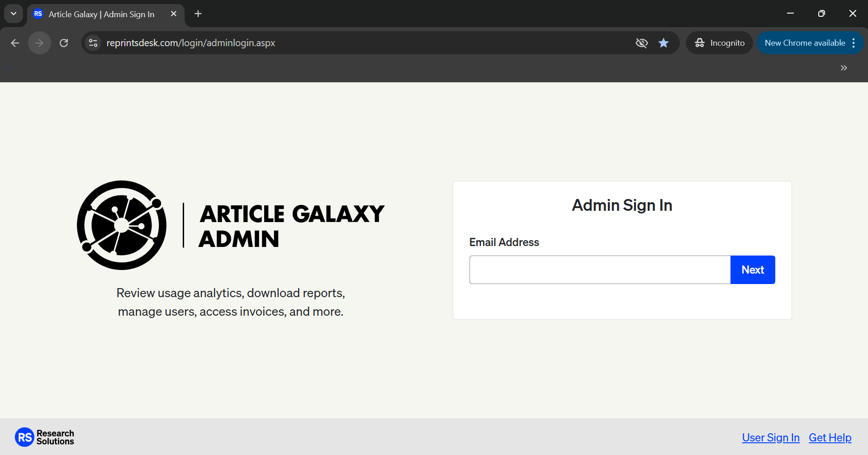Open the Incognito profile menu
This screenshot has width=868, height=455.
click(x=719, y=43)
